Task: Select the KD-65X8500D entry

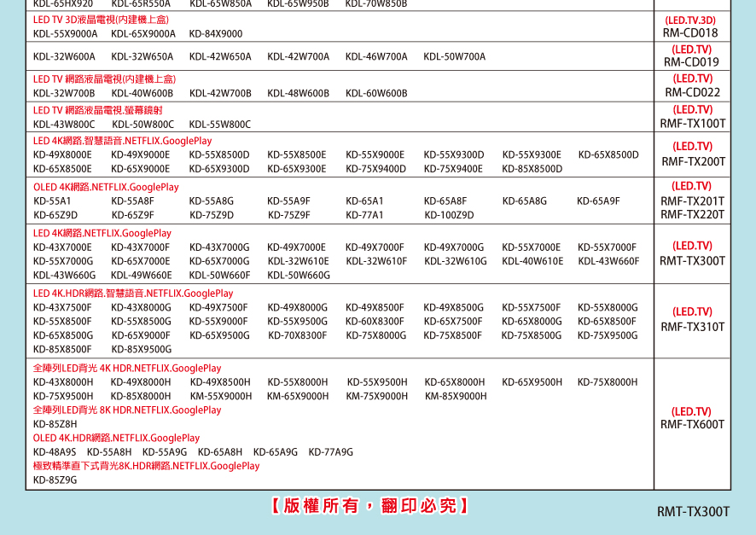Action: (x=608, y=154)
